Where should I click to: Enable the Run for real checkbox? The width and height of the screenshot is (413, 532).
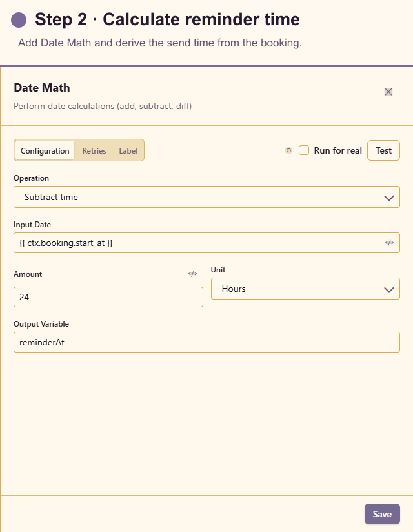(x=304, y=150)
